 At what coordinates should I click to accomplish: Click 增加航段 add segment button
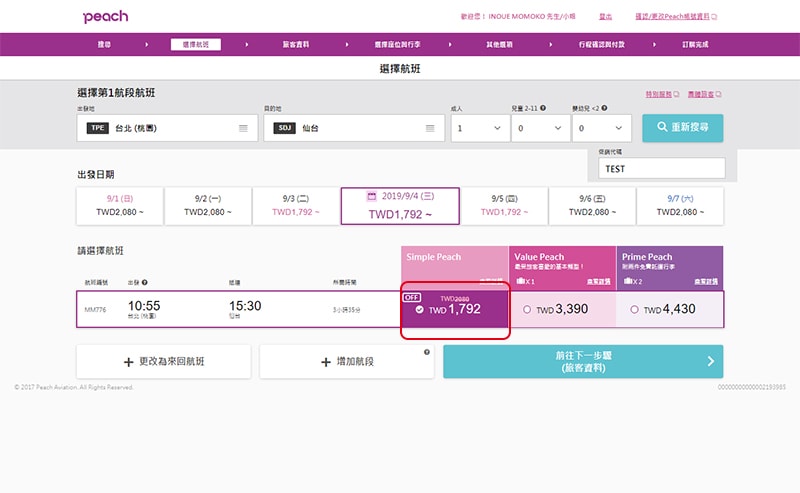[347, 361]
